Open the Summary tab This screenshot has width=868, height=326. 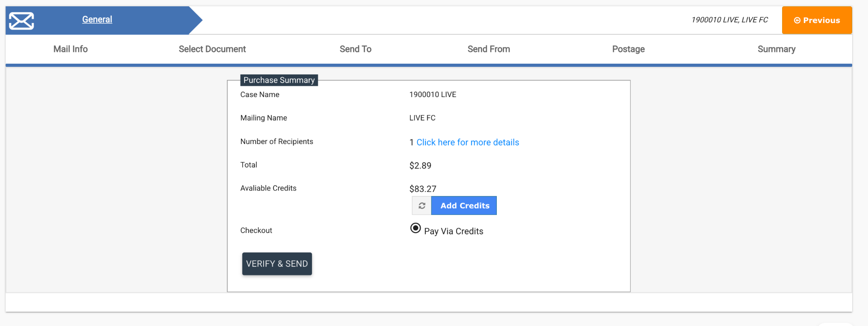pos(776,49)
